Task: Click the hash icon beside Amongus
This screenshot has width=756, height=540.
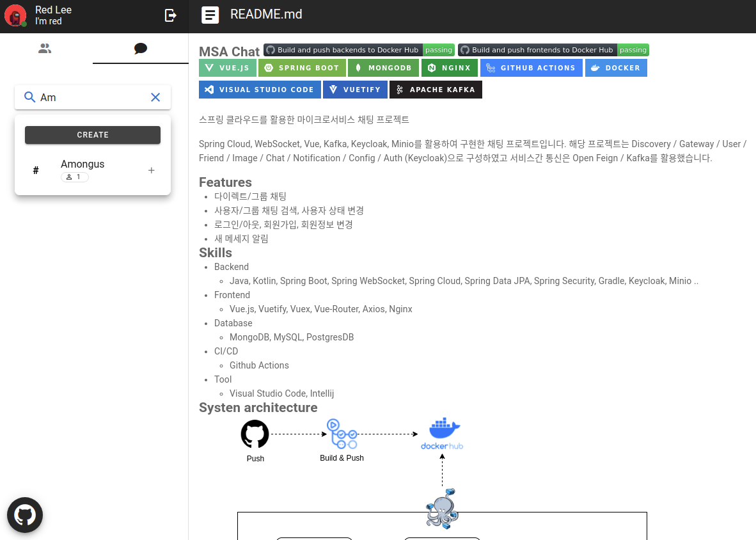Action: pyautogui.click(x=36, y=170)
